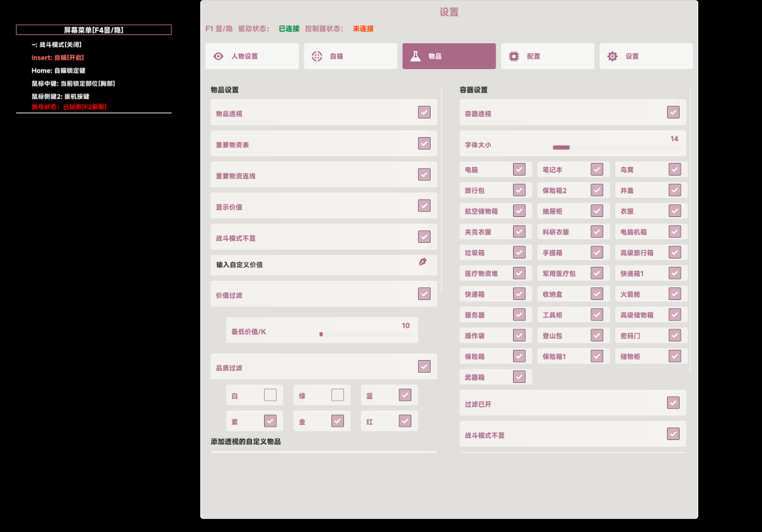This screenshot has width=762, height=532.
Task: Switch to the 人物设置 tab
Action: tap(252, 57)
